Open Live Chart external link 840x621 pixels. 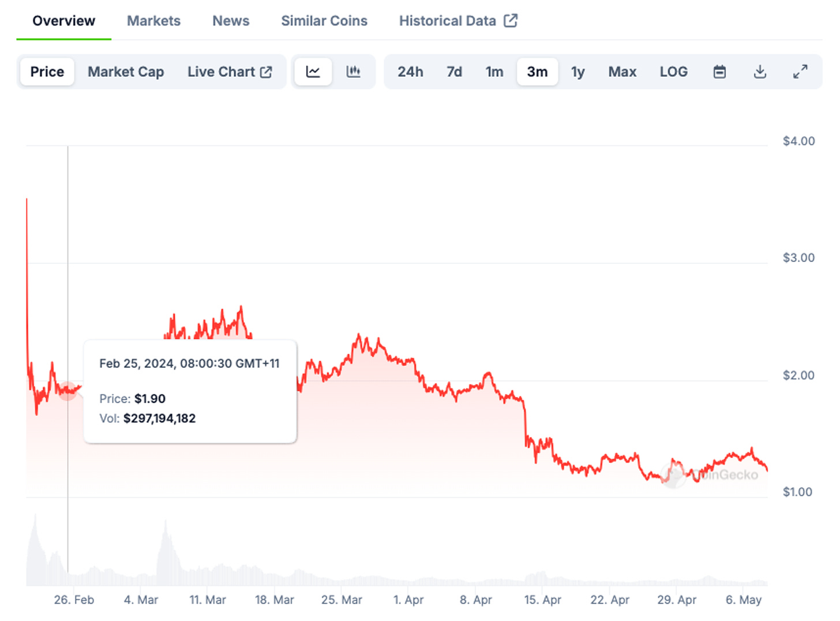(x=229, y=72)
